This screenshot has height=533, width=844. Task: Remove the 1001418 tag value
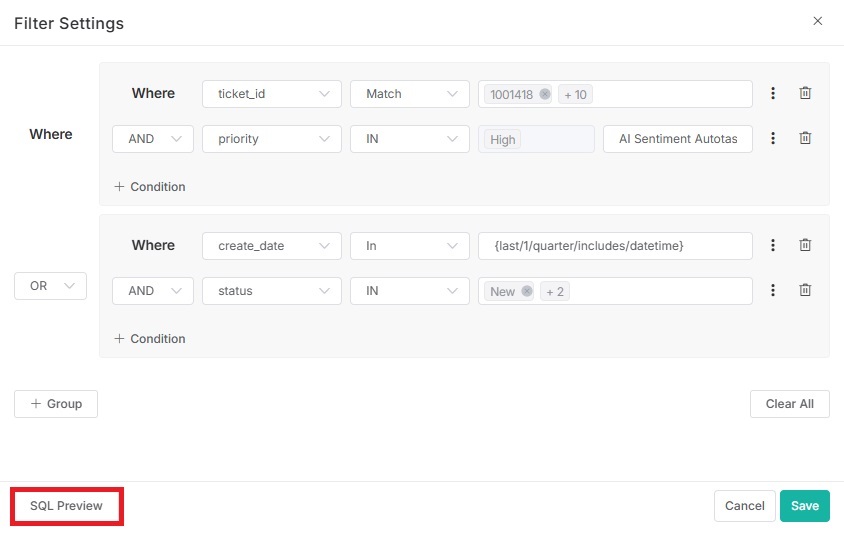pyautogui.click(x=545, y=94)
